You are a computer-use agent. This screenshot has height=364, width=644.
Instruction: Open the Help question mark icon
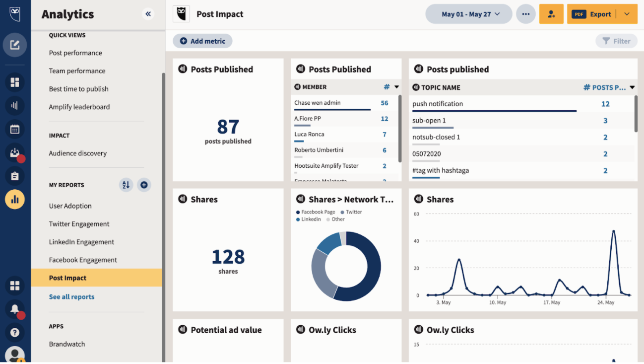[15, 332]
